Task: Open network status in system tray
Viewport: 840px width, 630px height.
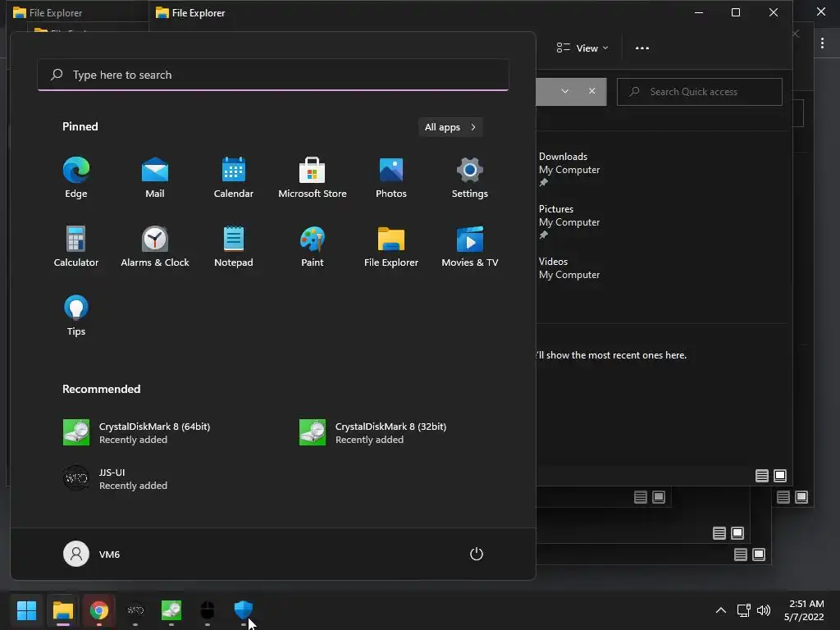Action: (x=743, y=610)
